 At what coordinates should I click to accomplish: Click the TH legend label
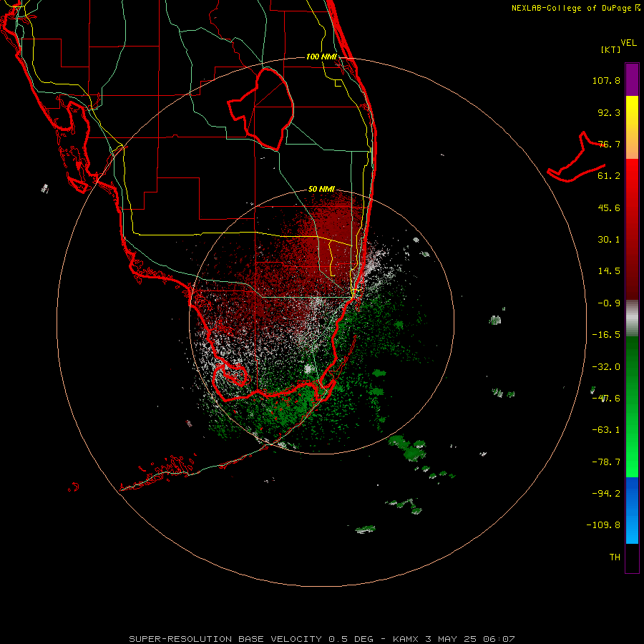[615, 557]
